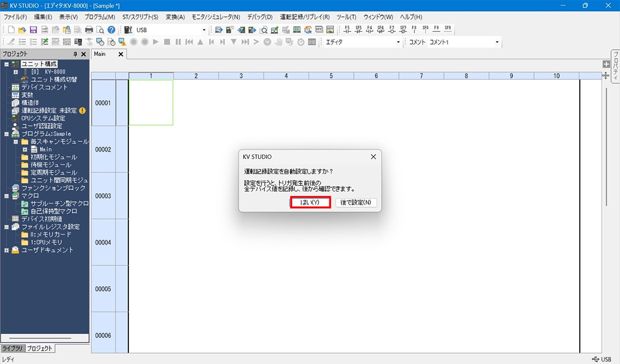620x364 pixels.
Task: Pin the プロジェクト panel
Action: point(75,54)
